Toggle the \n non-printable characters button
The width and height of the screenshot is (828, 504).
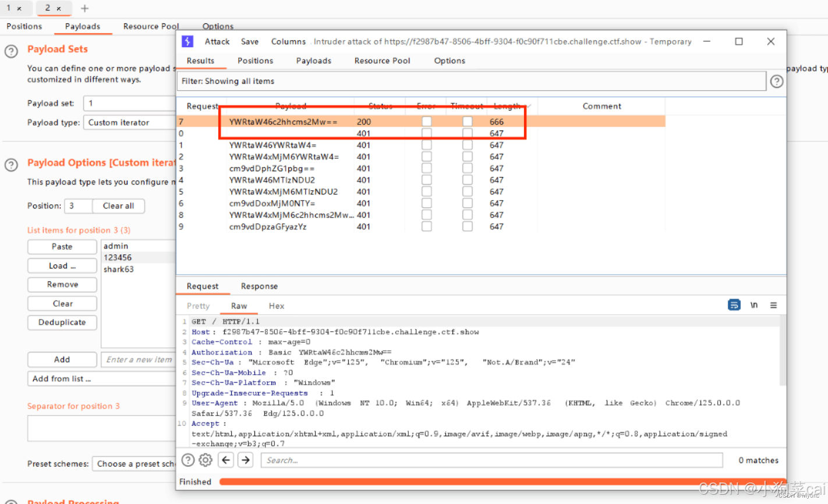754,305
